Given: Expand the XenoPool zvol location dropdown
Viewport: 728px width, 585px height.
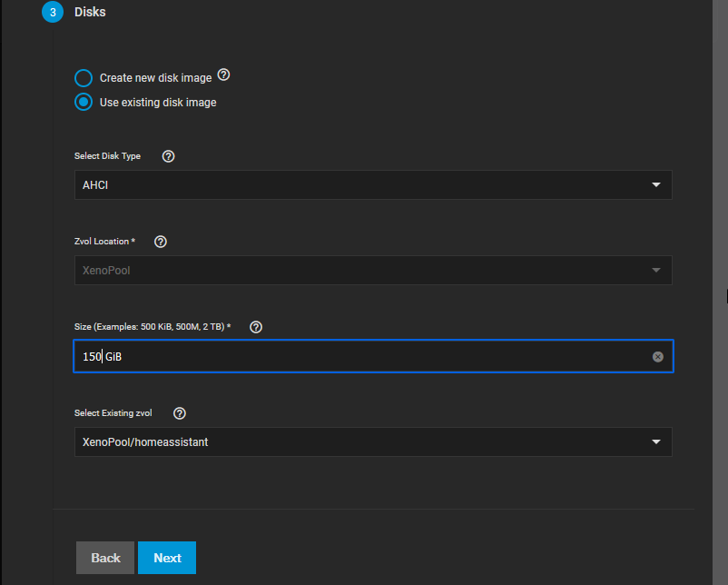Looking at the screenshot, I should click(x=373, y=271).
